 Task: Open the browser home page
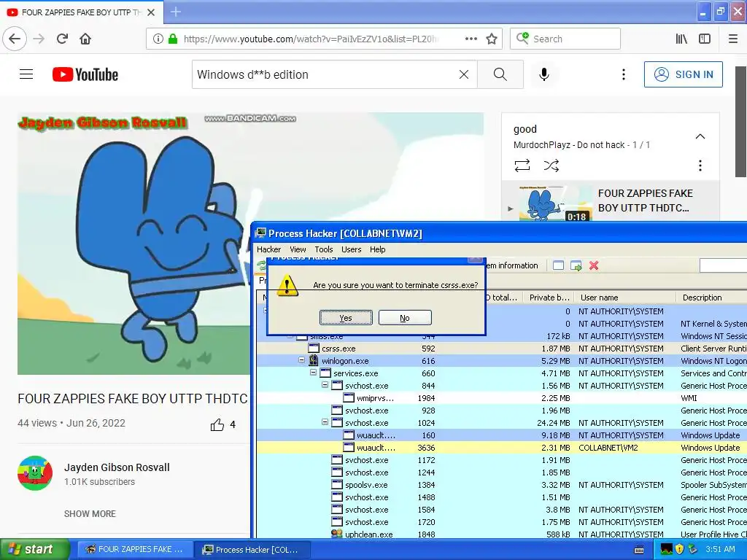85,39
